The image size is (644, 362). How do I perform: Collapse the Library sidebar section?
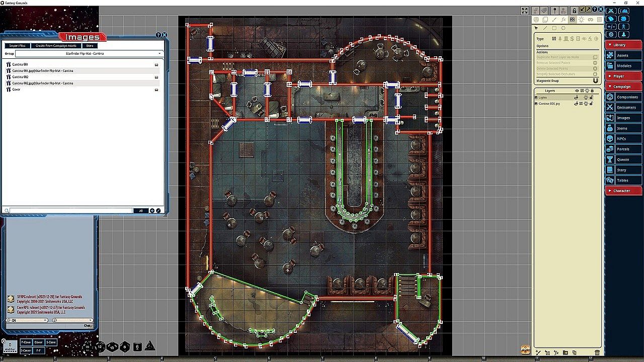point(624,45)
